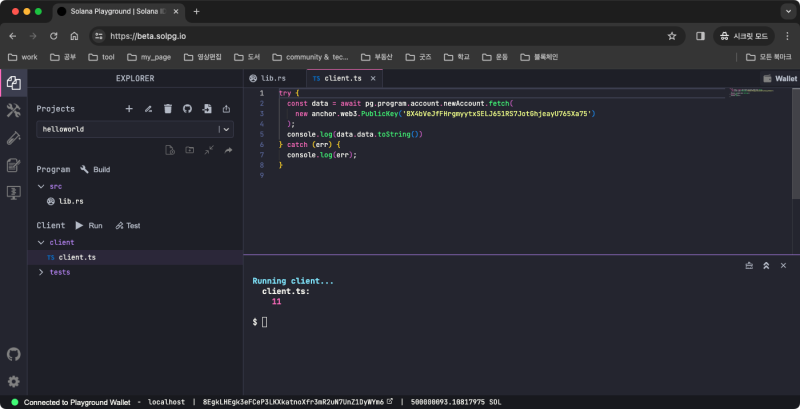
Task: Open the Test sidebar icon
Action: click(x=14, y=138)
